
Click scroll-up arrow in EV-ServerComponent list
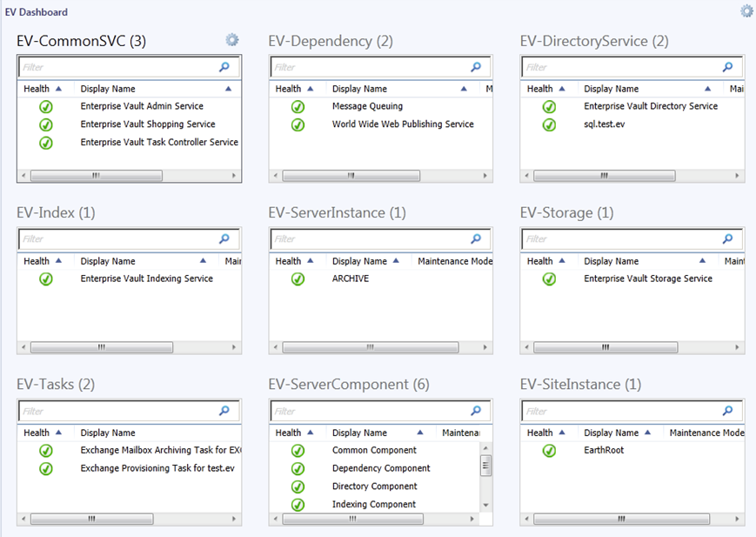(x=486, y=447)
